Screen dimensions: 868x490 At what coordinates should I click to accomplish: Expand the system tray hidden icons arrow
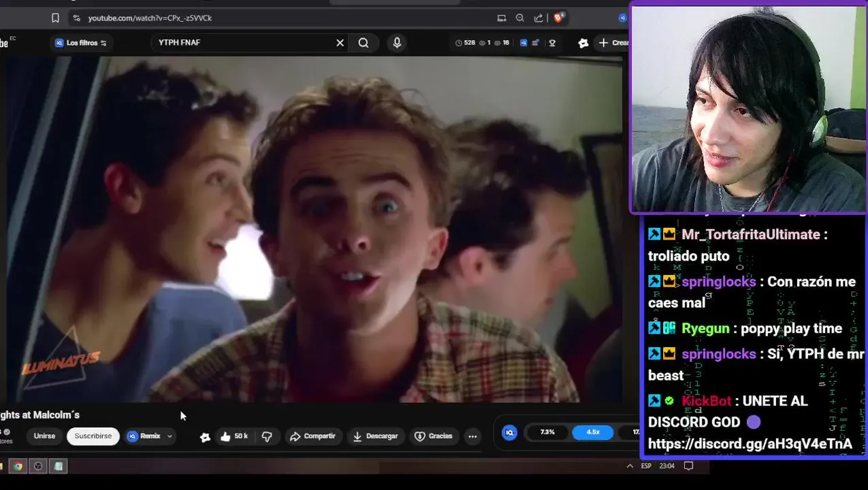point(630,466)
